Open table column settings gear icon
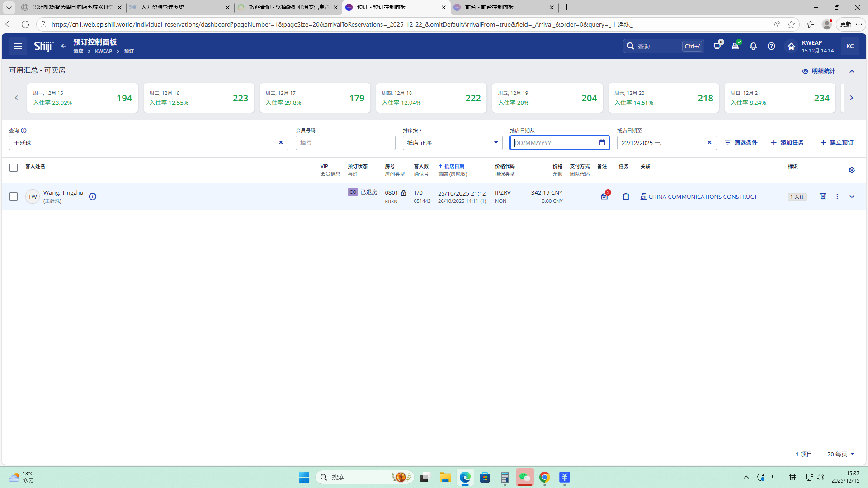 [852, 170]
